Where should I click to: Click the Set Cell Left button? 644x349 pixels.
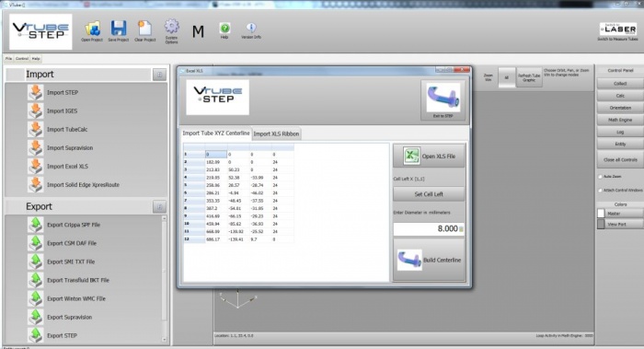pos(429,194)
